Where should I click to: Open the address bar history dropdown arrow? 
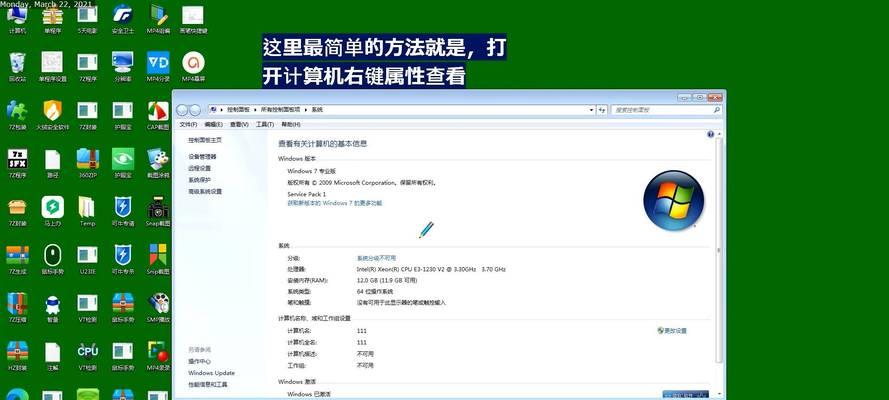pyautogui.click(x=591, y=110)
